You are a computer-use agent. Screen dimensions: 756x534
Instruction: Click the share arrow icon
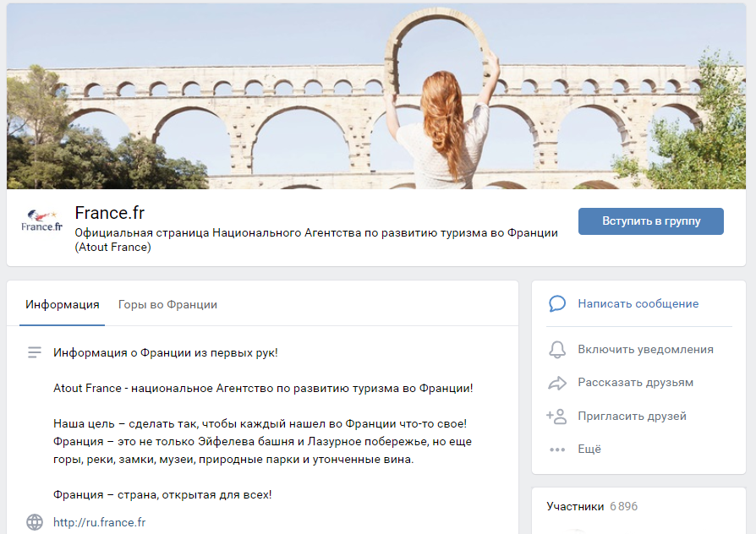pyautogui.click(x=556, y=383)
